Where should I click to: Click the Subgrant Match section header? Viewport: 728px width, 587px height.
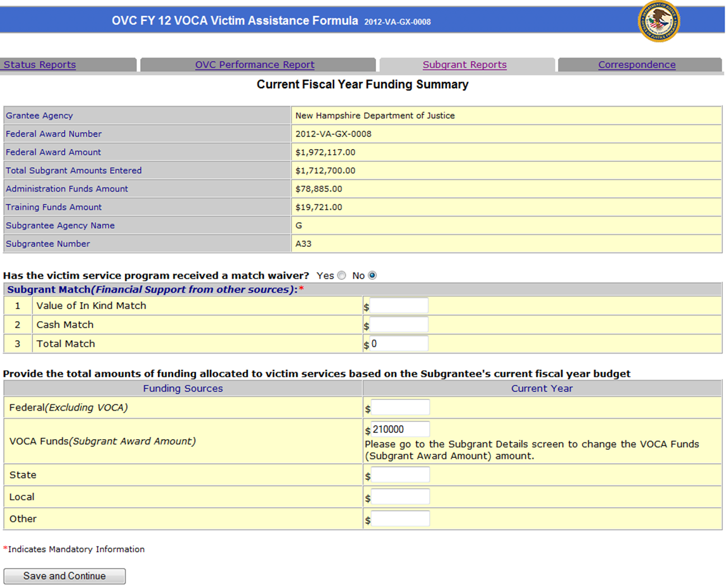pos(155,289)
